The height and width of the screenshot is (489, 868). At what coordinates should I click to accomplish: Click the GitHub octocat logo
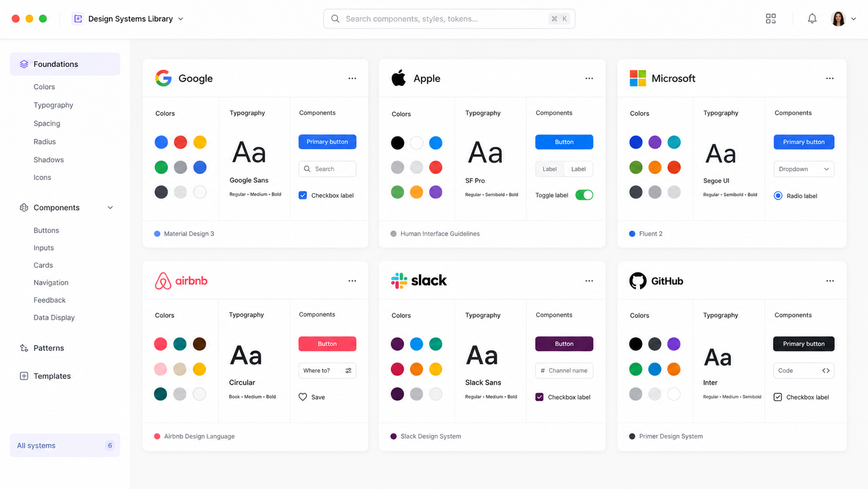click(638, 281)
